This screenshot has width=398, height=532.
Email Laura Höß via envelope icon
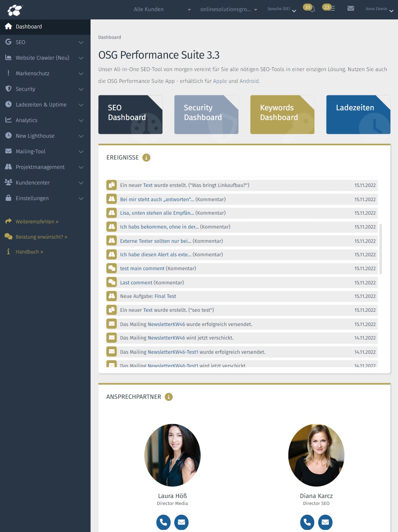point(181,522)
